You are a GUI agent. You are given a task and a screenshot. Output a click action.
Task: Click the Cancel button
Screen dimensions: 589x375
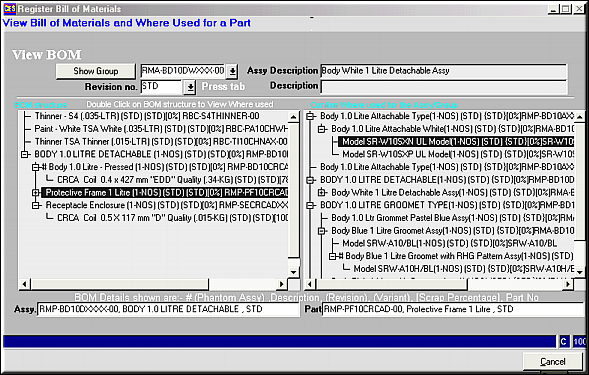[552, 361]
